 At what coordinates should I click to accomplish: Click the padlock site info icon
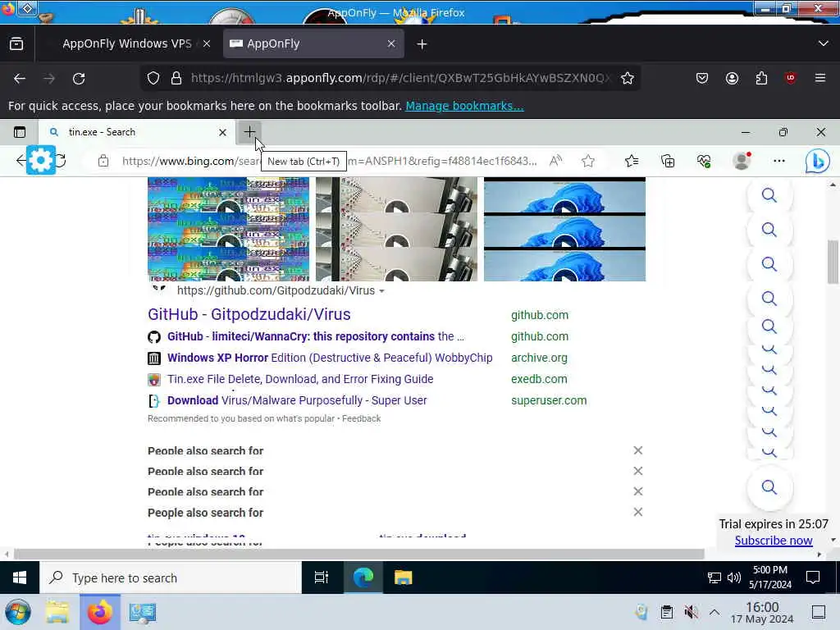click(x=176, y=78)
